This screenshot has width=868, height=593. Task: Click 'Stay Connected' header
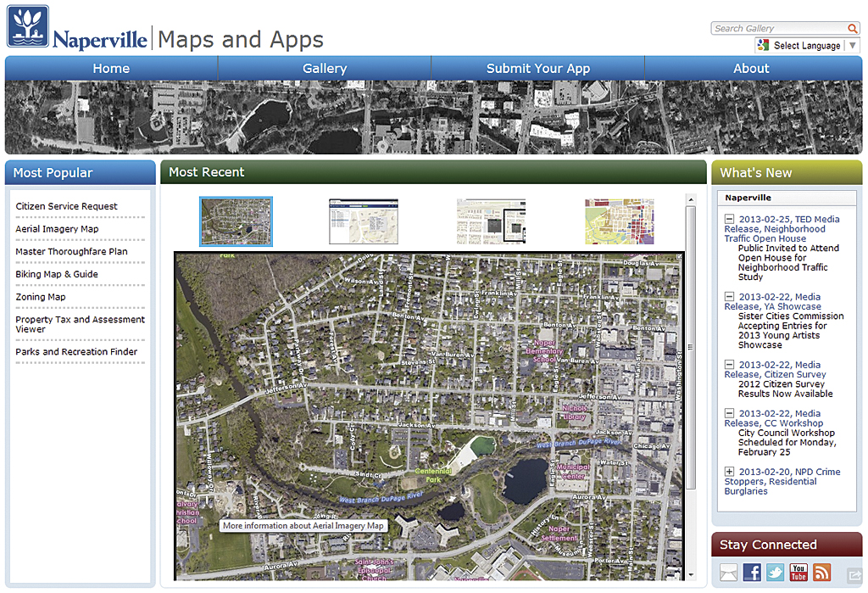click(787, 545)
